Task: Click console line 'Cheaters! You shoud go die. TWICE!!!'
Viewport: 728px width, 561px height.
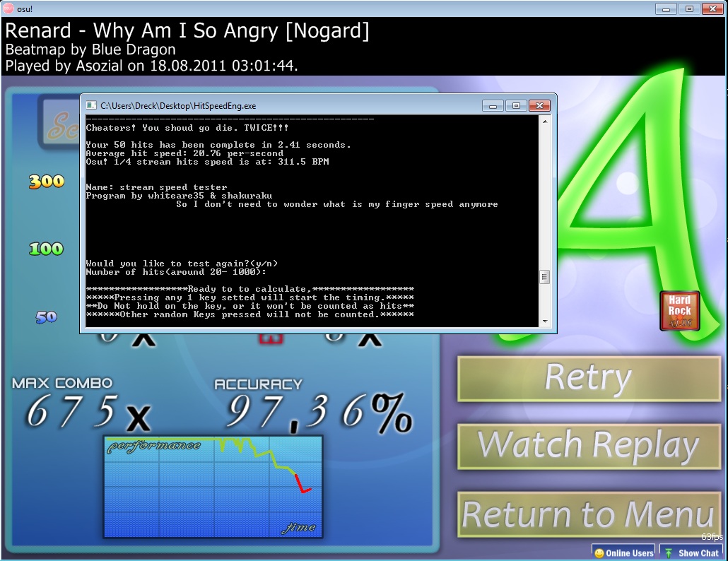Action: 187,128
